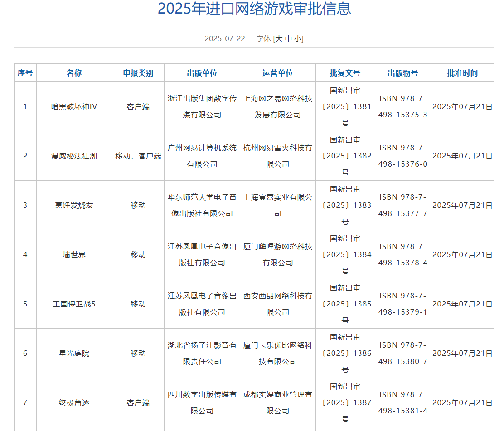This screenshot has height=431, width=504.
Task: Click ISBN 978-7-498-15378-4
Action: click(403, 255)
